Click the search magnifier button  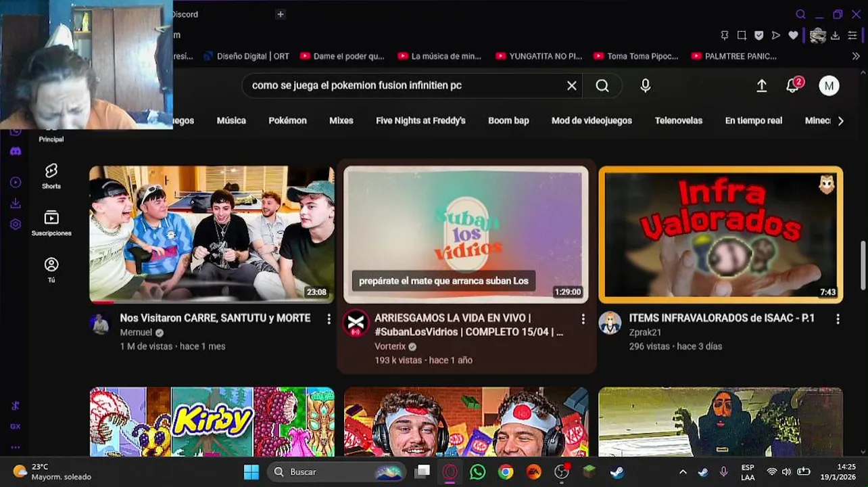602,86
